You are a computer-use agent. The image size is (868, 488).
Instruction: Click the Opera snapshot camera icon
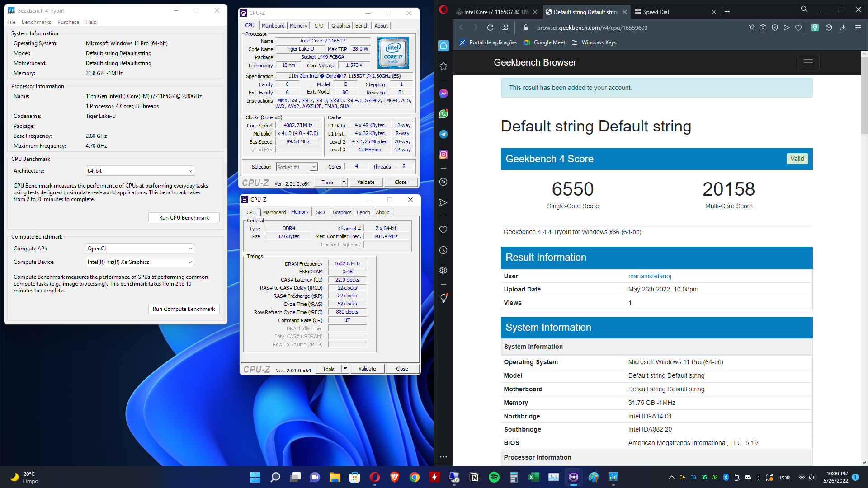pyautogui.click(x=763, y=28)
